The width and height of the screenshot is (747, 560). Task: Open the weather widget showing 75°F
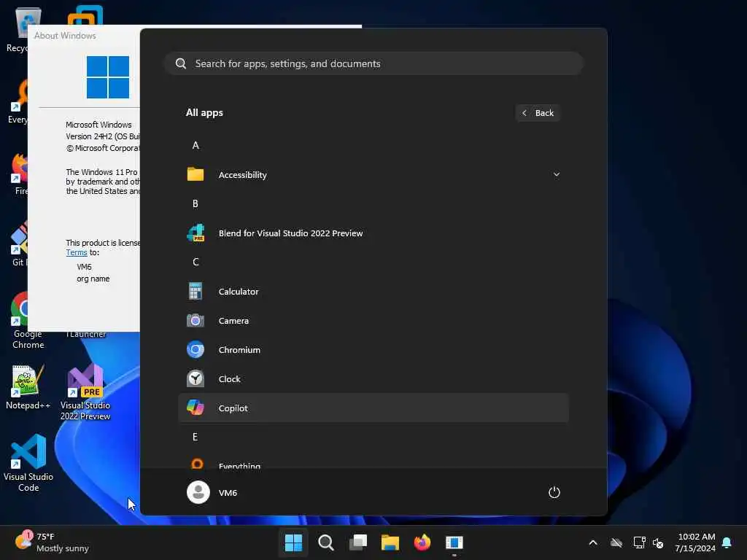click(x=52, y=542)
